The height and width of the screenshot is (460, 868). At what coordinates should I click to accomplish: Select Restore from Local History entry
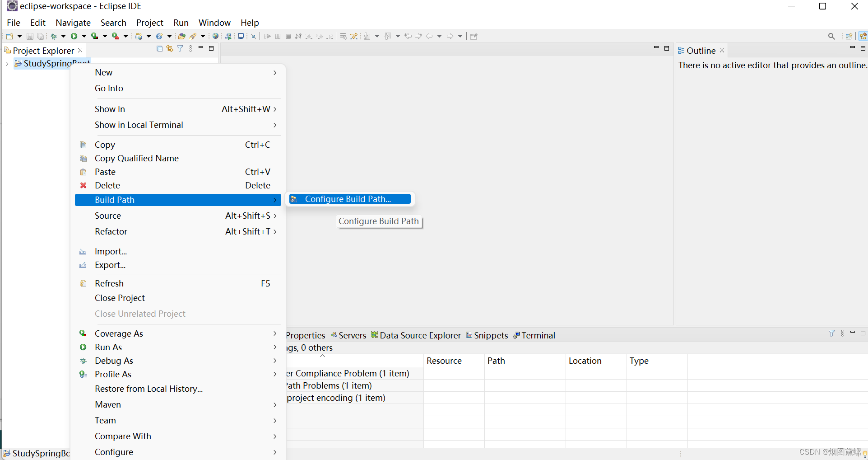click(178, 389)
